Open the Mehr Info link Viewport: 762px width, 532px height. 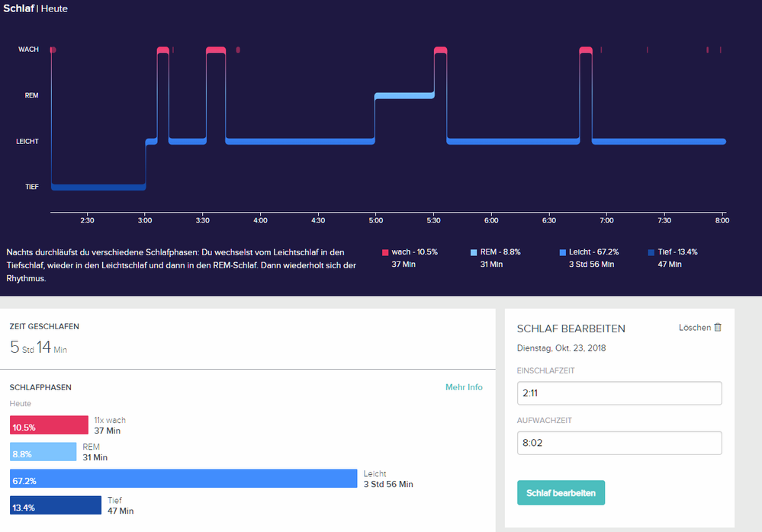464,387
